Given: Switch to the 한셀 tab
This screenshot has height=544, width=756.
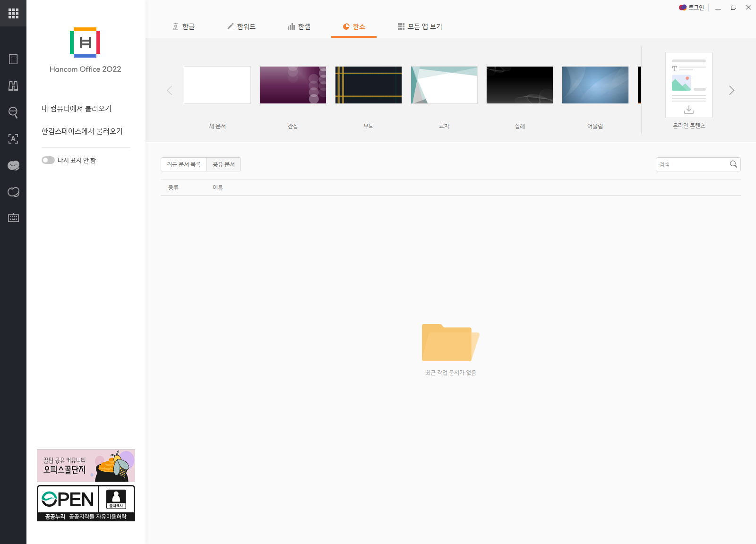Looking at the screenshot, I should (x=299, y=26).
